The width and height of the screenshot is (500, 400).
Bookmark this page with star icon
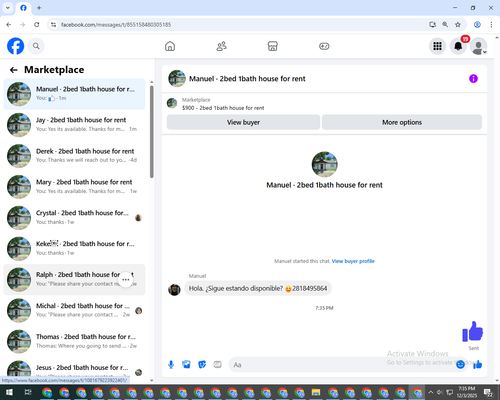458,24
